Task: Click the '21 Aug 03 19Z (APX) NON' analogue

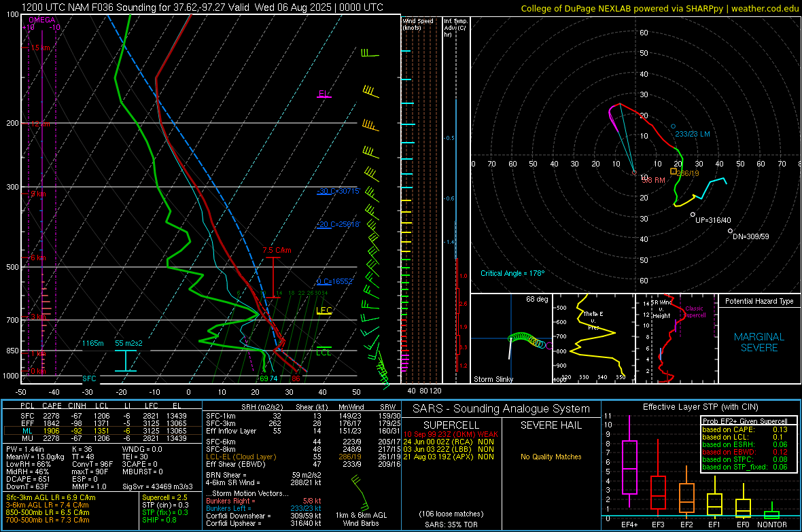Action: pyautogui.click(x=449, y=457)
